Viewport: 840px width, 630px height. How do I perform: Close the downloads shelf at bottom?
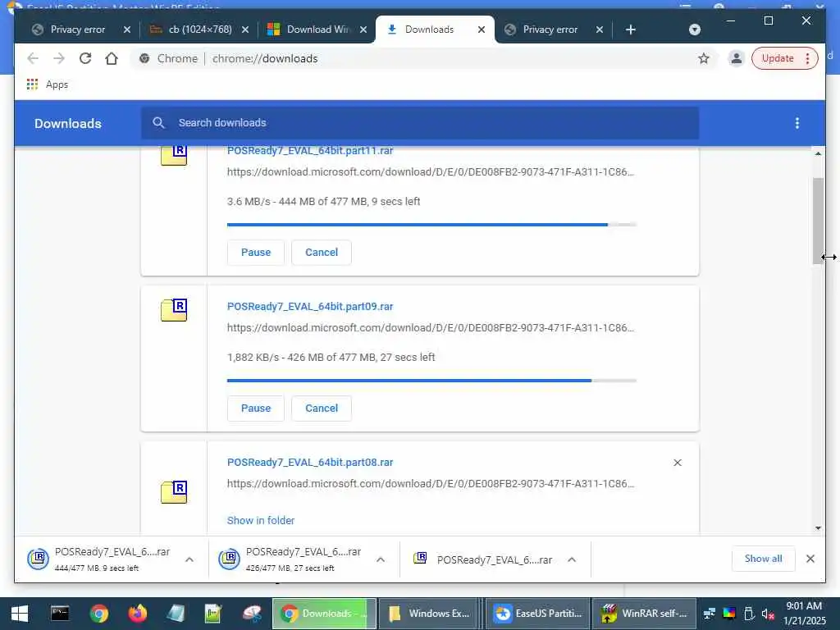tap(810, 559)
